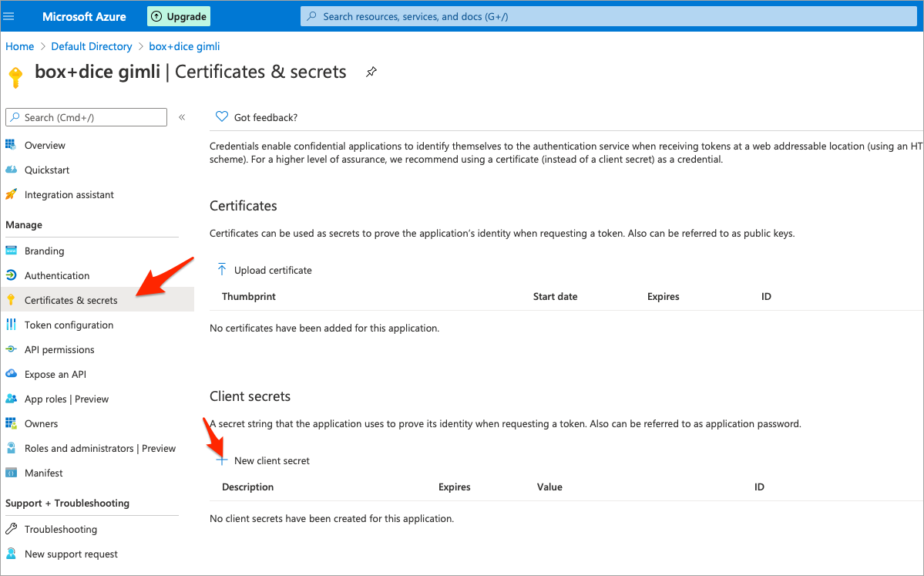Screen dimensions: 924x576
Task: Click client secrets Value column header
Action: [x=549, y=487]
